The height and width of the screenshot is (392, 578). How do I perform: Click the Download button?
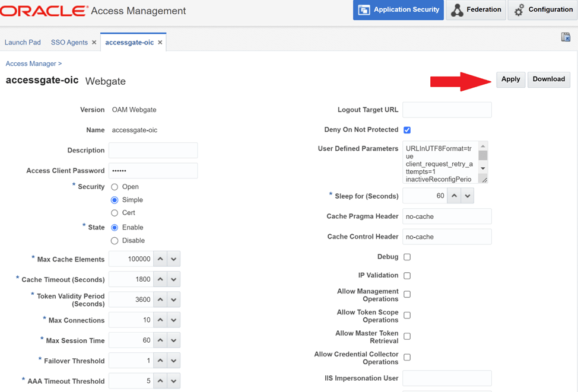[x=548, y=79]
